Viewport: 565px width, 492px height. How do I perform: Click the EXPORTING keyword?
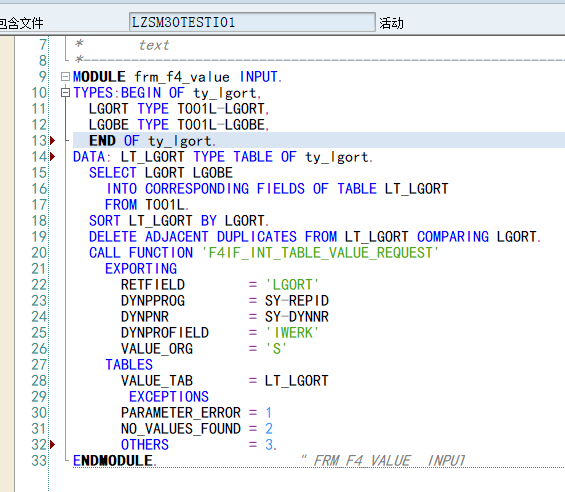(x=141, y=269)
